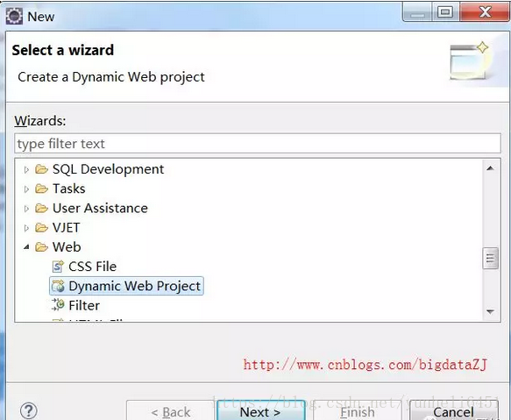Expand the VJET node
Image resolution: width=511 pixels, height=420 pixels.
coord(26,228)
